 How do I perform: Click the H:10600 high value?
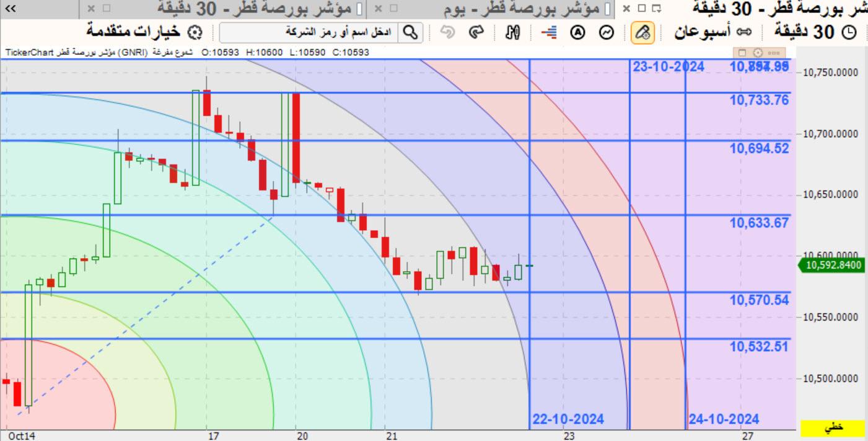point(265,53)
